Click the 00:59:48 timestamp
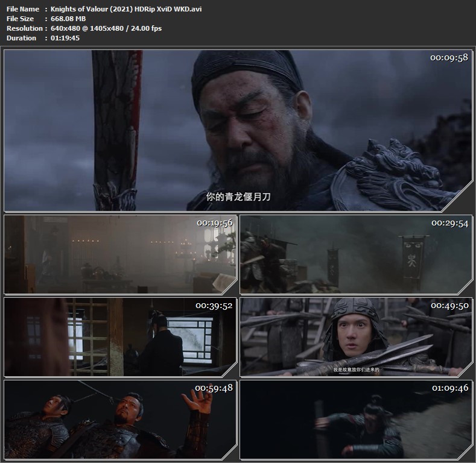 (x=214, y=388)
